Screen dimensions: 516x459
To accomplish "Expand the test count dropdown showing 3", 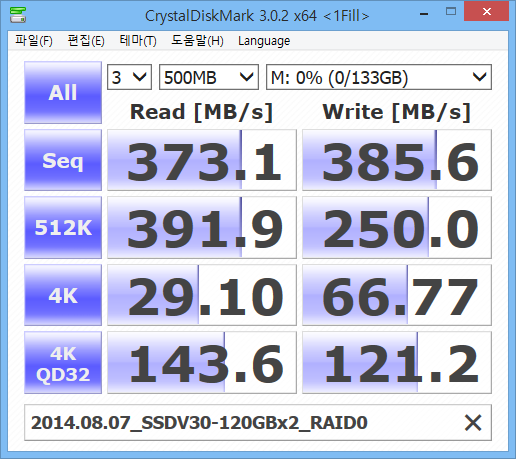I will pos(129,77).
